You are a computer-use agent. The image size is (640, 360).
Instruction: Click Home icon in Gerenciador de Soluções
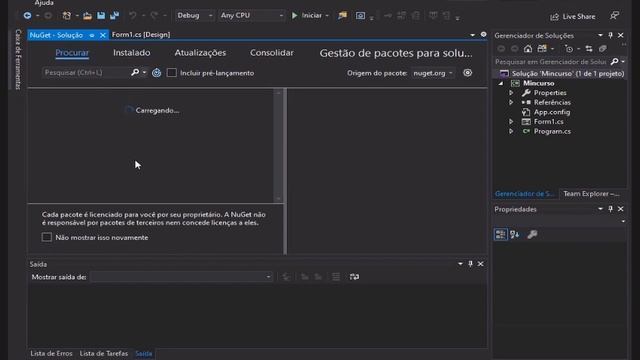tap(528, 49)
